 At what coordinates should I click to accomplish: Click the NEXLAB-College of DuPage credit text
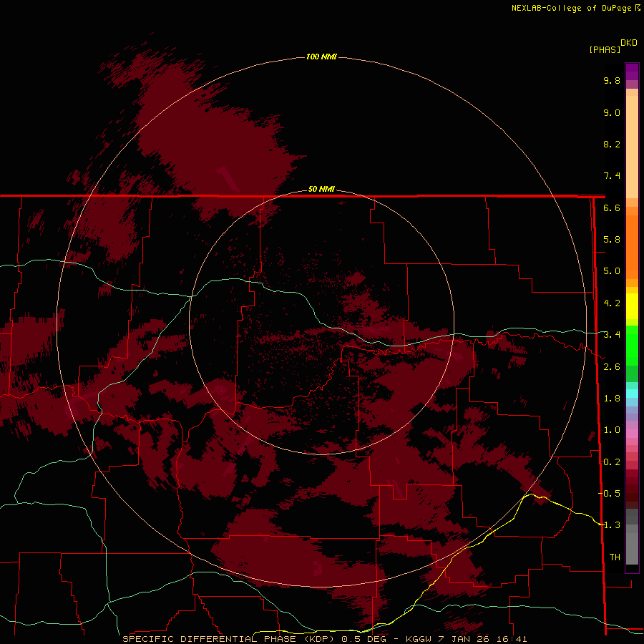point(572,8)
